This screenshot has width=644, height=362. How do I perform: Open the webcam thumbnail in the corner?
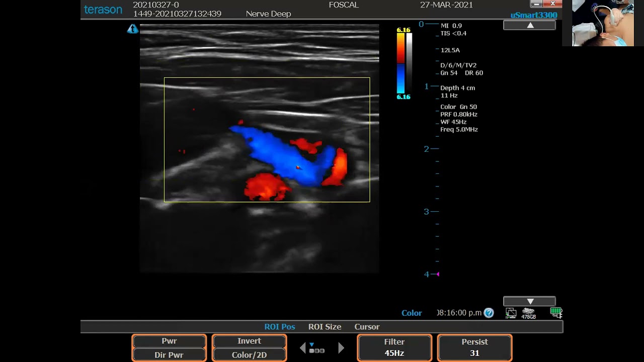(603, 23)
